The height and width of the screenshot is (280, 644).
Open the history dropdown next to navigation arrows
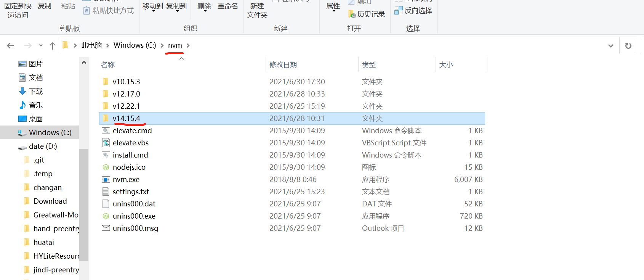41,46
